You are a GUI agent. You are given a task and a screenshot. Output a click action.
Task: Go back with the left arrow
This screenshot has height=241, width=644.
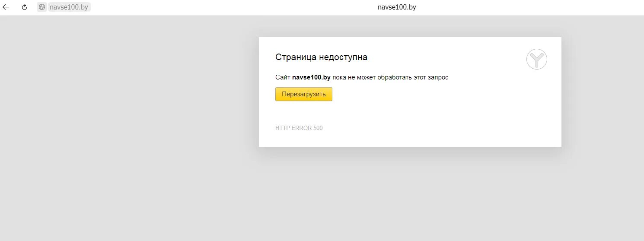(6, 7)
